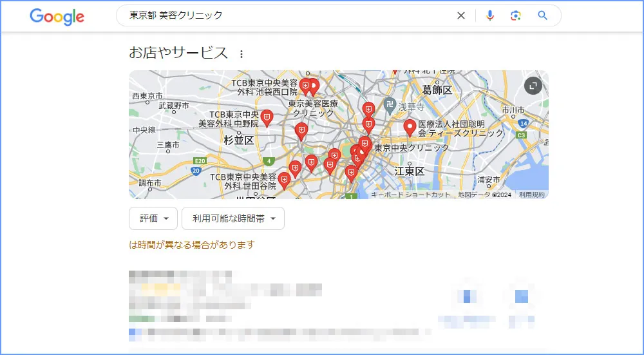The image size is (644, 355).
Task: Open Google Lens image search
Action: 515,15
